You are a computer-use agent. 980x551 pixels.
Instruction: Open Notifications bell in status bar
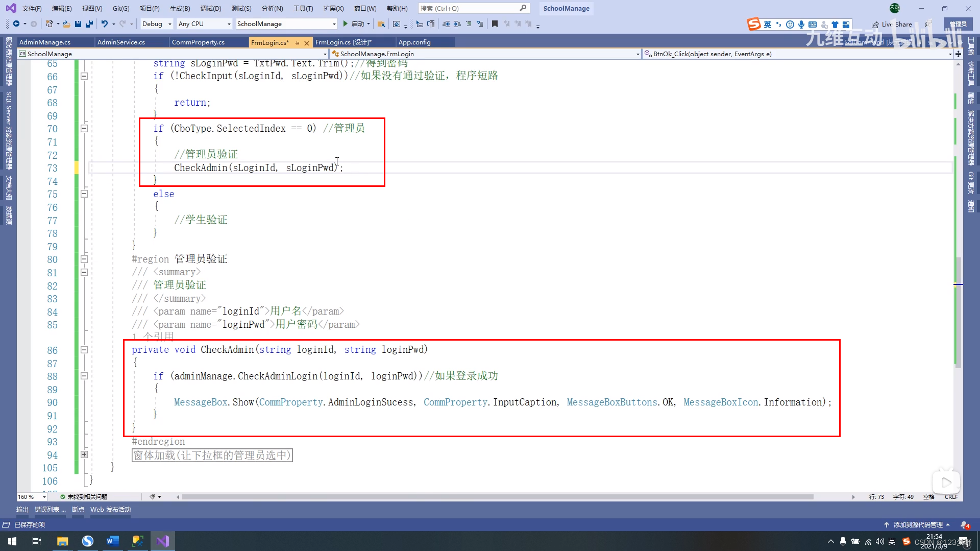[965, 524]
